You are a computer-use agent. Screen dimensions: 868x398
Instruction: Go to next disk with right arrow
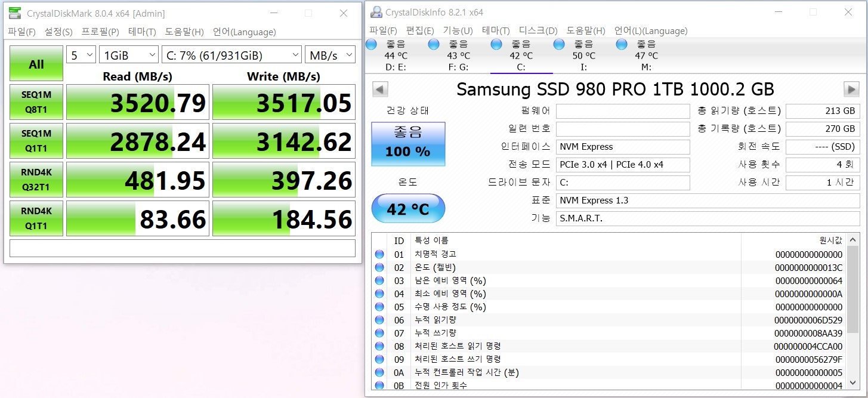[851, 90]
